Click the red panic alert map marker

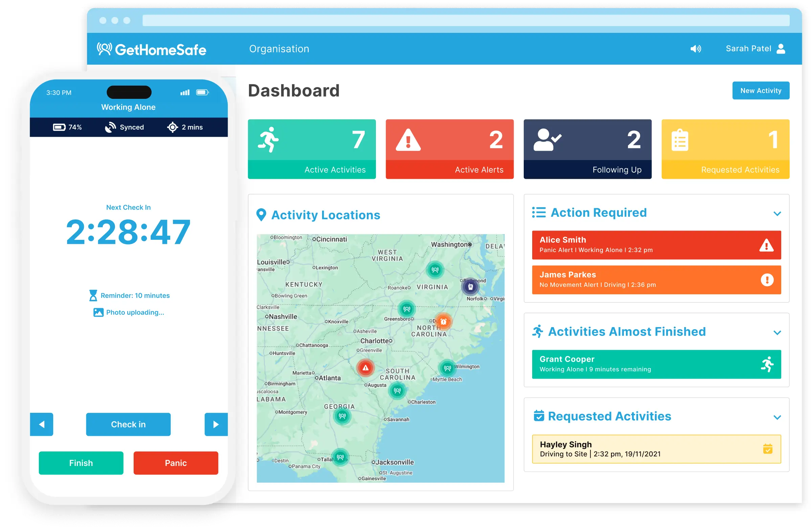click(365, 368)
